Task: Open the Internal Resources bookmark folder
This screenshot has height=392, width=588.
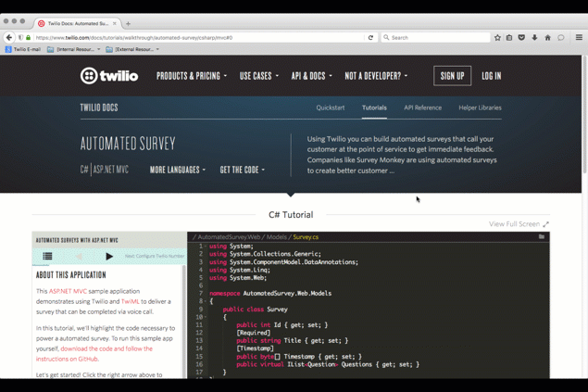Action: [74, 49]
